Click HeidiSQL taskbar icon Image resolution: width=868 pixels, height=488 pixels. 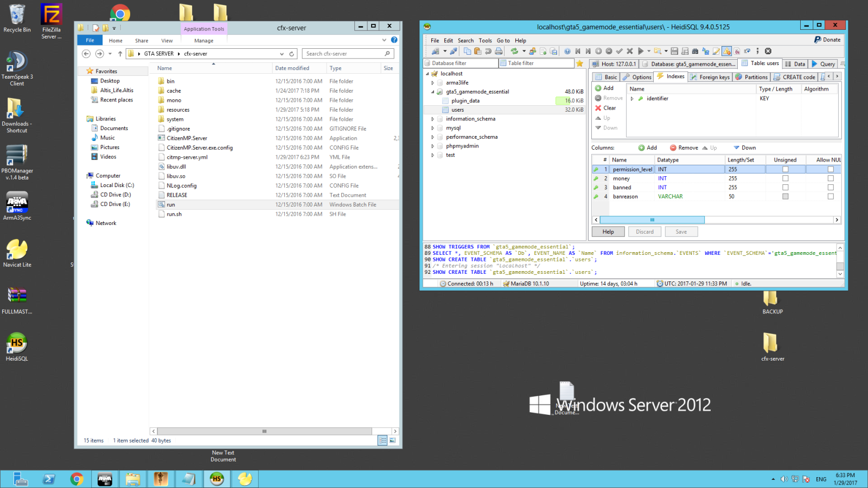coord(216,479)
